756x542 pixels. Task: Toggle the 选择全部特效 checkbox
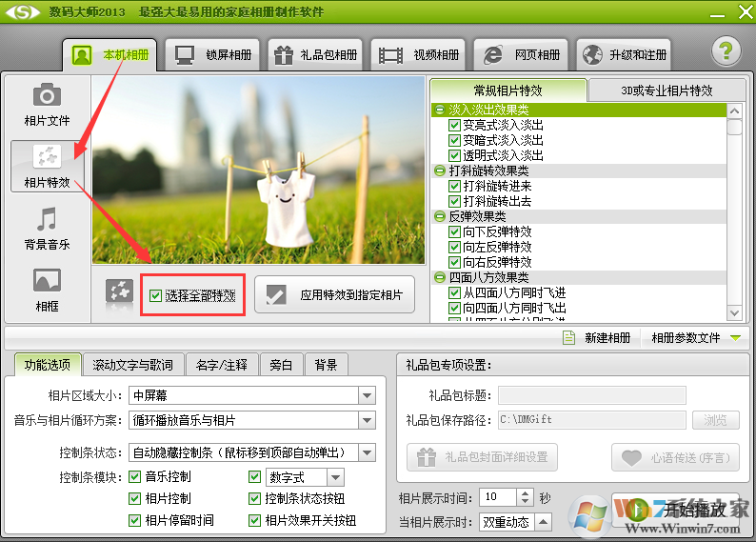tap(156, 296)
